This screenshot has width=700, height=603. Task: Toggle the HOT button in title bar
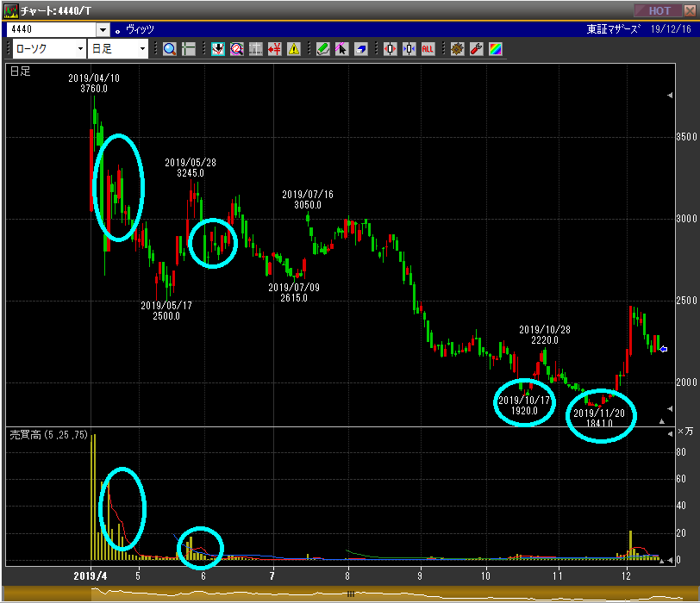(x=658, y=10)
